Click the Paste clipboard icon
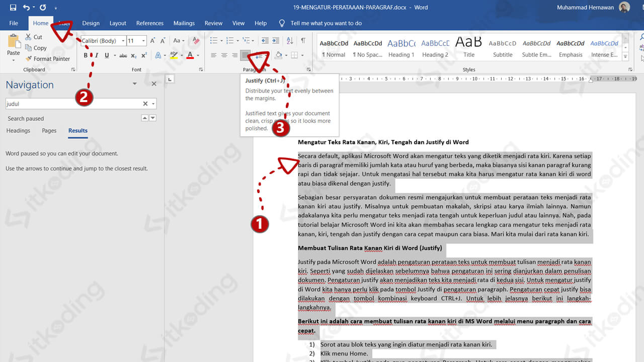 (x=14, y=40)
